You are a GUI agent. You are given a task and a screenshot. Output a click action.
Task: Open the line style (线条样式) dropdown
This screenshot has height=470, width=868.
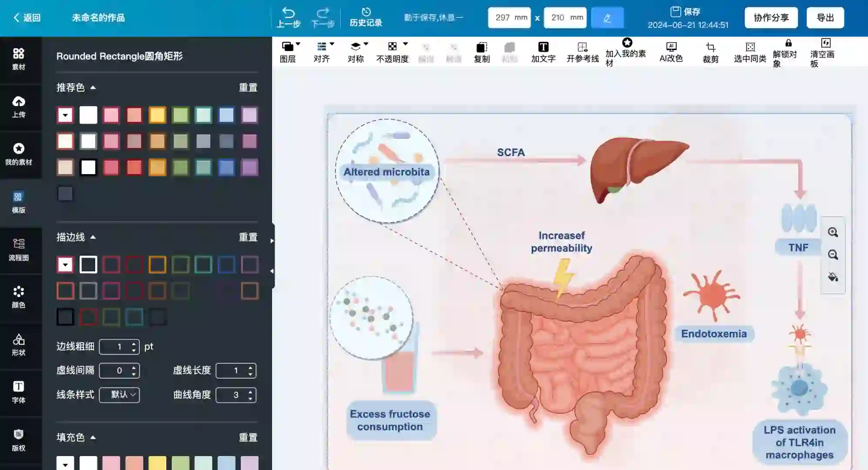pos(119,395)
